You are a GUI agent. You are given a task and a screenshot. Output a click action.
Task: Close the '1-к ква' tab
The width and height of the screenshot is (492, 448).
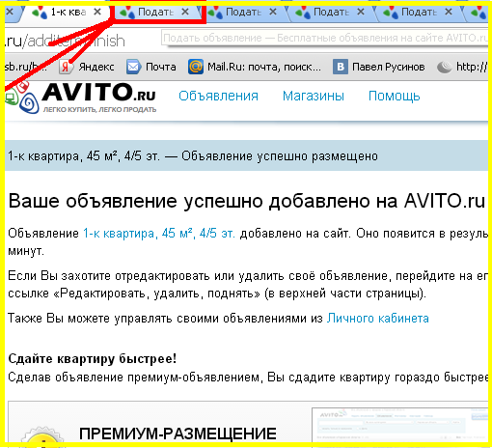[97, 12]
